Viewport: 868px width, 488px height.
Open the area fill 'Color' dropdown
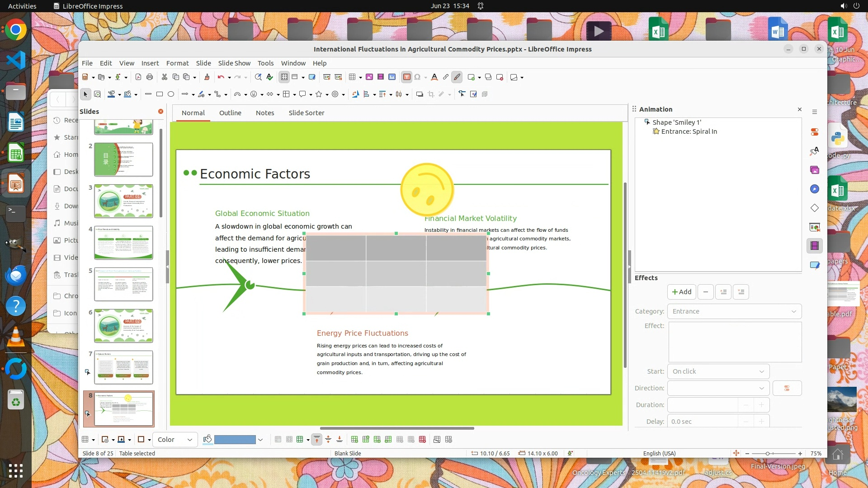click(175, 440)
